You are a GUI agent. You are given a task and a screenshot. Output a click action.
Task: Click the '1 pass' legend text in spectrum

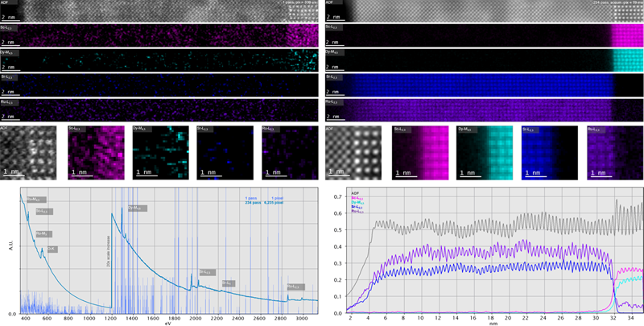[251, 198]
